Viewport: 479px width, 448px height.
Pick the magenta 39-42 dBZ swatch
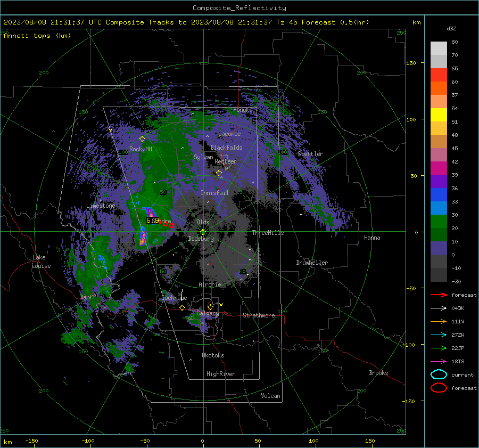[439, 168]
